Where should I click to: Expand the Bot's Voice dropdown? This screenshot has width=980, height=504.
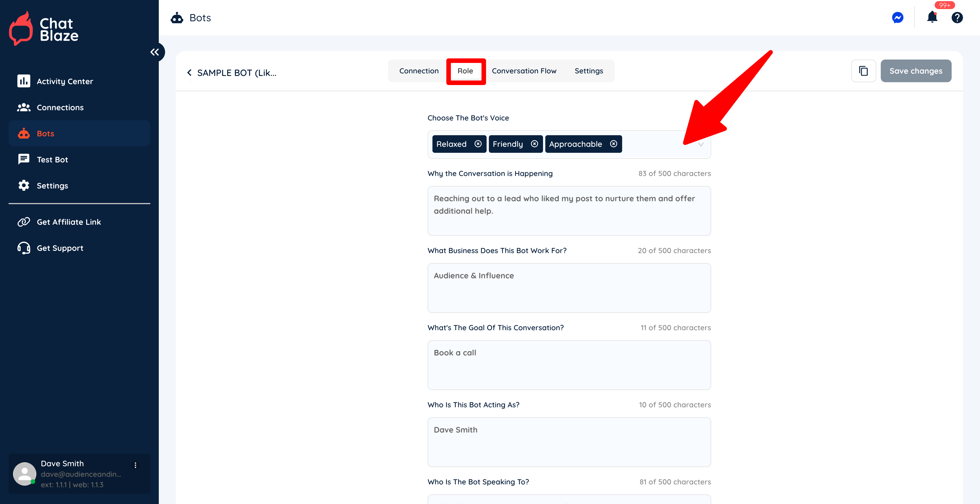pos(700,145)
